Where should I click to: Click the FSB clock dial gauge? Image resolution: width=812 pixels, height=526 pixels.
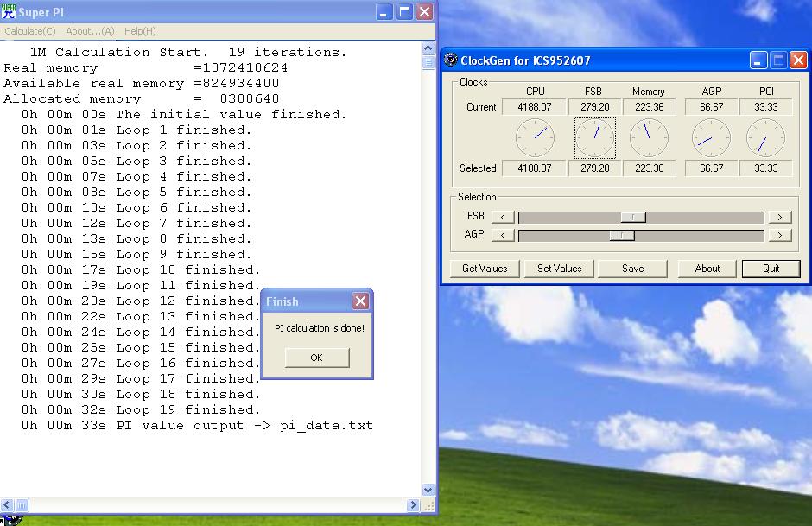595,137
